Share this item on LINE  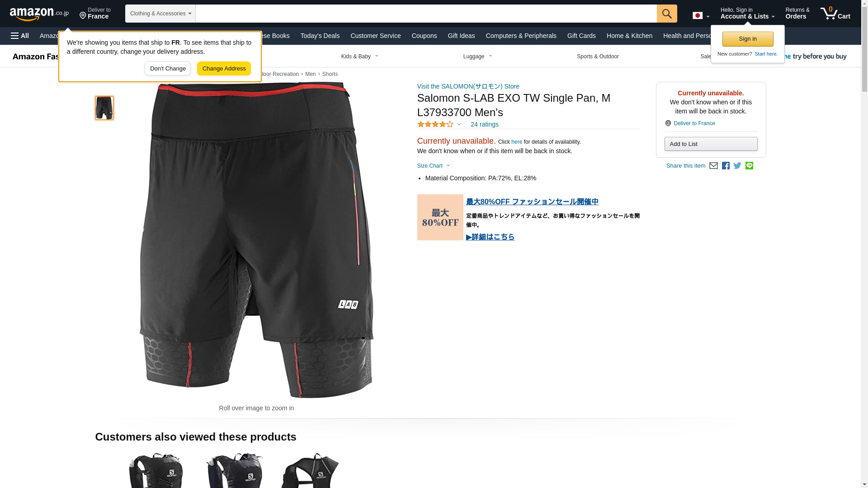click(x=749, y=166)
